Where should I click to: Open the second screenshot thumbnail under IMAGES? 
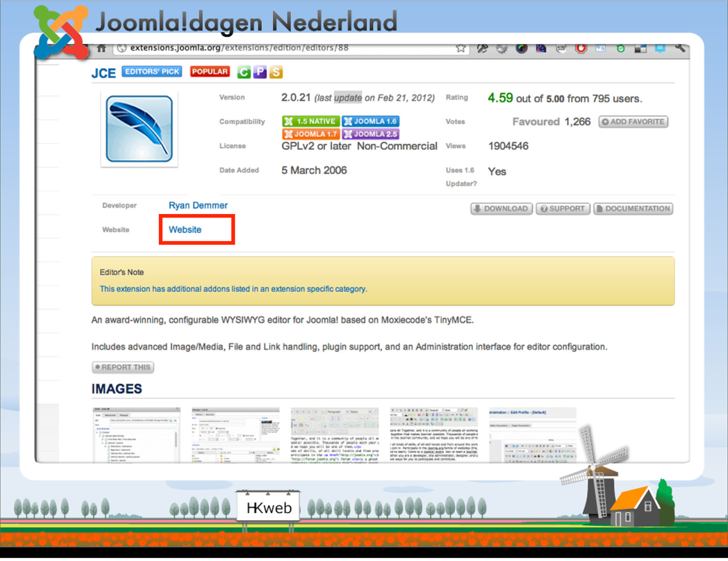(x=235, y=435)
